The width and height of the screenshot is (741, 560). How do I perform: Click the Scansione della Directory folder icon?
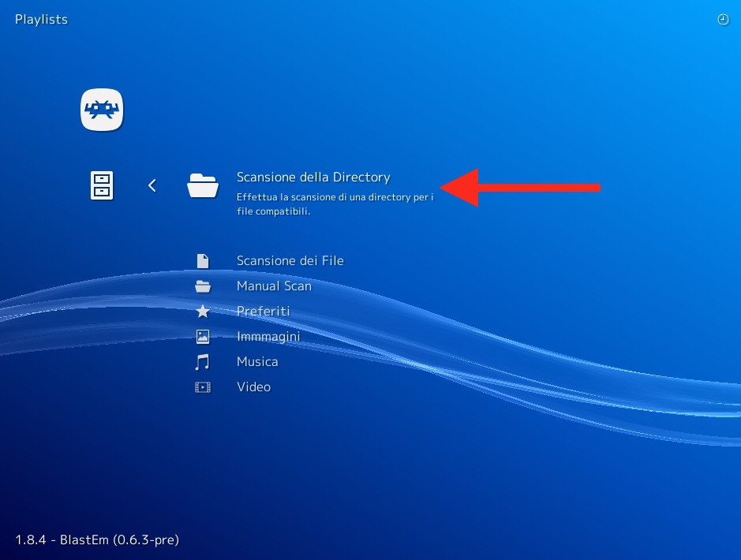(x=203, y=185)
